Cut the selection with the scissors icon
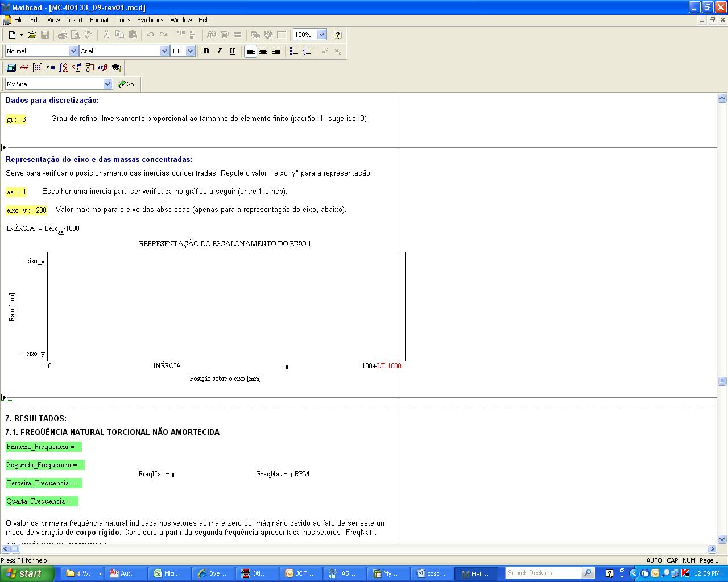This screenshot has width=728, height=582. click(x=106, y=35)
